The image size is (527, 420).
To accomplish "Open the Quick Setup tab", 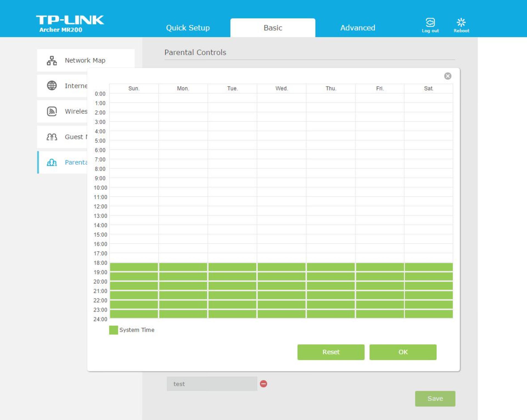I will pos(188,27).
